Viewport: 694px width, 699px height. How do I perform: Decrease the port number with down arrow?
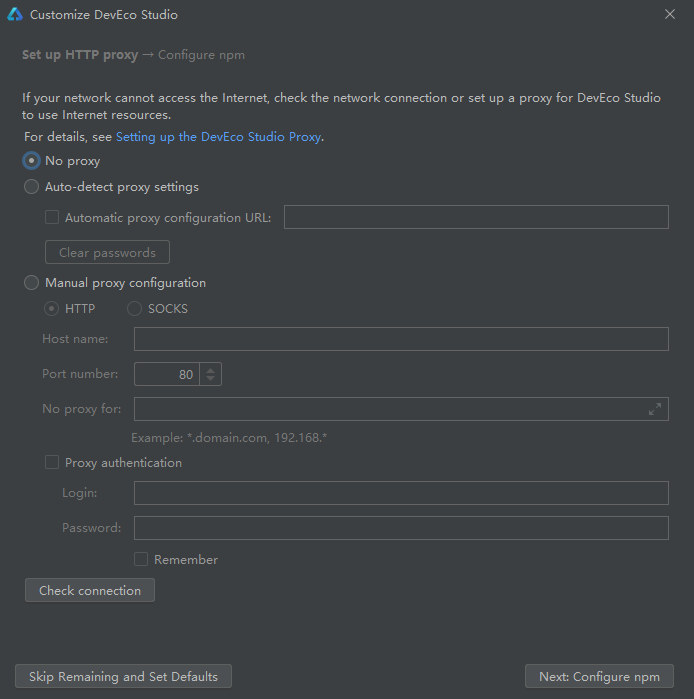pyautogui.click(x=210, y=378)
